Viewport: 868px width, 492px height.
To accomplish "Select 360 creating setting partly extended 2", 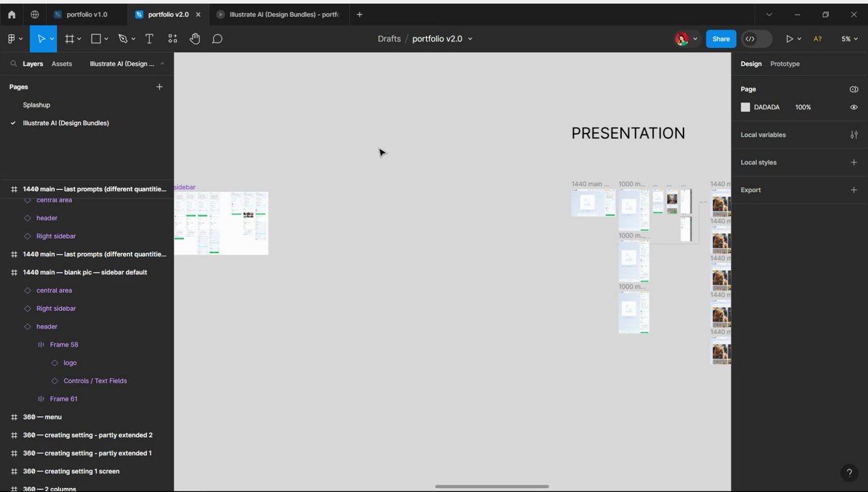I will pos(87,435).
